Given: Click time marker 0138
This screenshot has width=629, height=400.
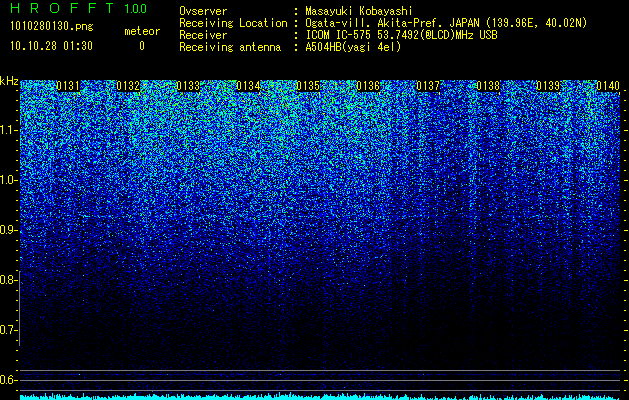Looking at the screenshot, I should click(488, 86).
